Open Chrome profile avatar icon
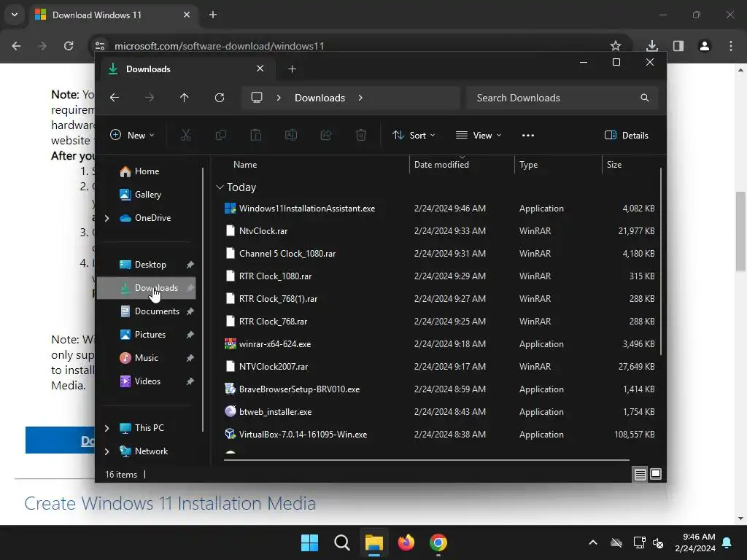 click(705, 46)
